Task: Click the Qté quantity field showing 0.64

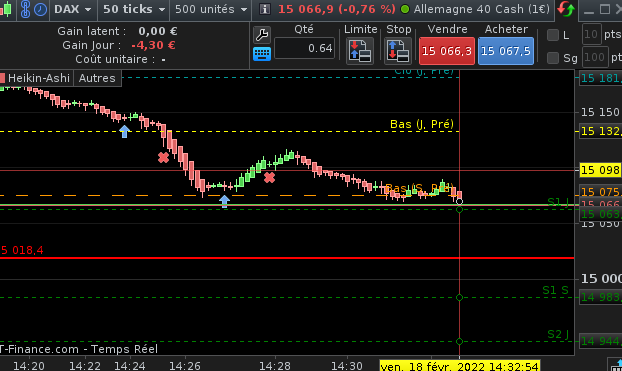Action: (304, 48)
